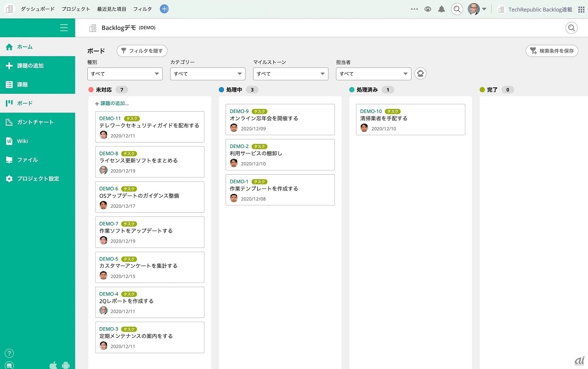Click card title 作業テンプレートを作成する

264,188
